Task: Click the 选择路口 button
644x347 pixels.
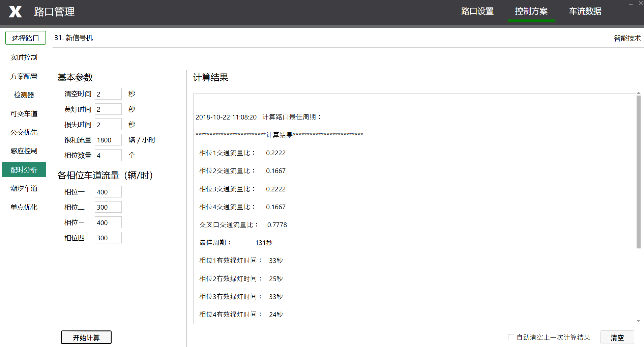Action: point(26,38)
